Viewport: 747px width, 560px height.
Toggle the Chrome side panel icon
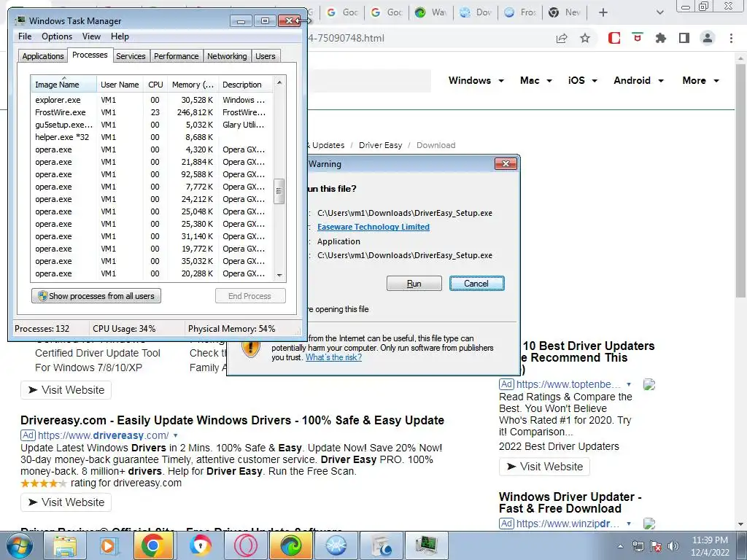click(684, 38)
